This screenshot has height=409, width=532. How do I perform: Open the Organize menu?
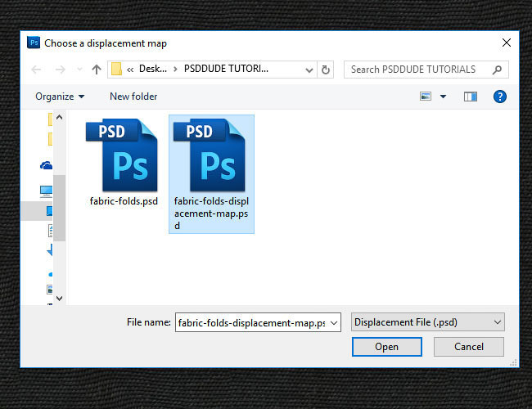coord(60,97)
